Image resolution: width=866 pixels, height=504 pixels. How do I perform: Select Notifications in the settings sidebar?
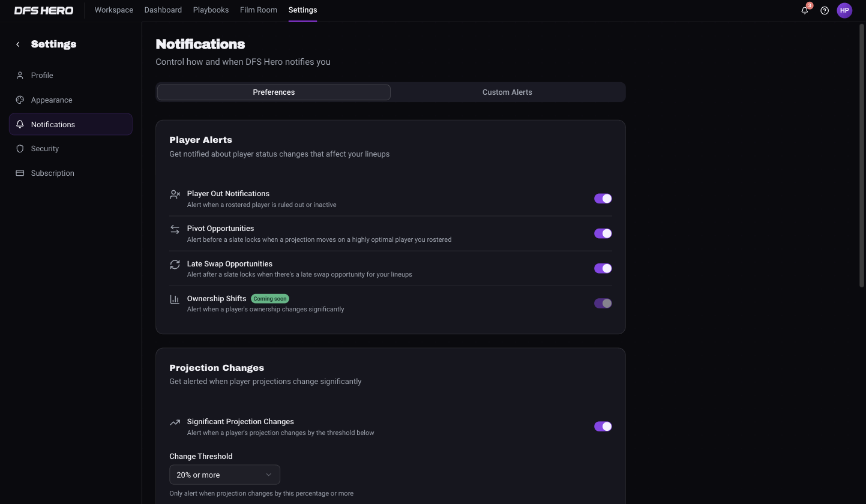click(71, 124)
